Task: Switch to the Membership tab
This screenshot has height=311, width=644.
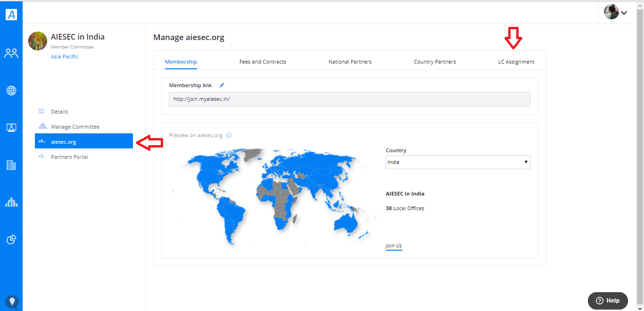Action: [x=181, y=62]
